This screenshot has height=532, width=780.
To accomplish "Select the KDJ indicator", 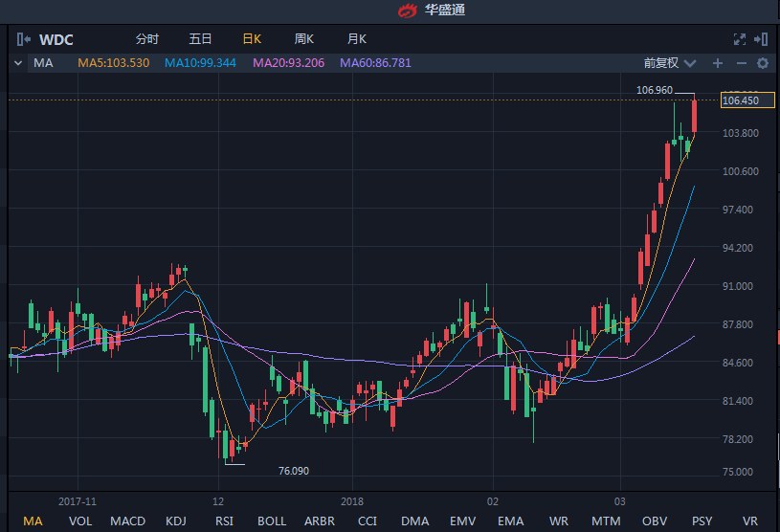I will click(x=175, y=521).
